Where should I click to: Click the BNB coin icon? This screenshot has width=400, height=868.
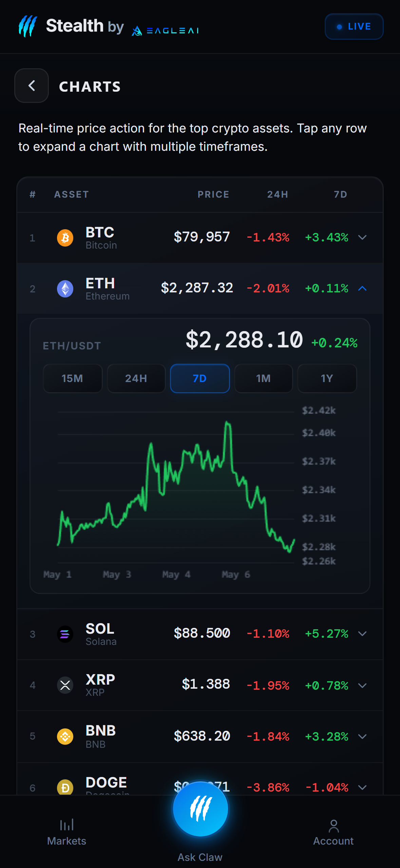65,736
